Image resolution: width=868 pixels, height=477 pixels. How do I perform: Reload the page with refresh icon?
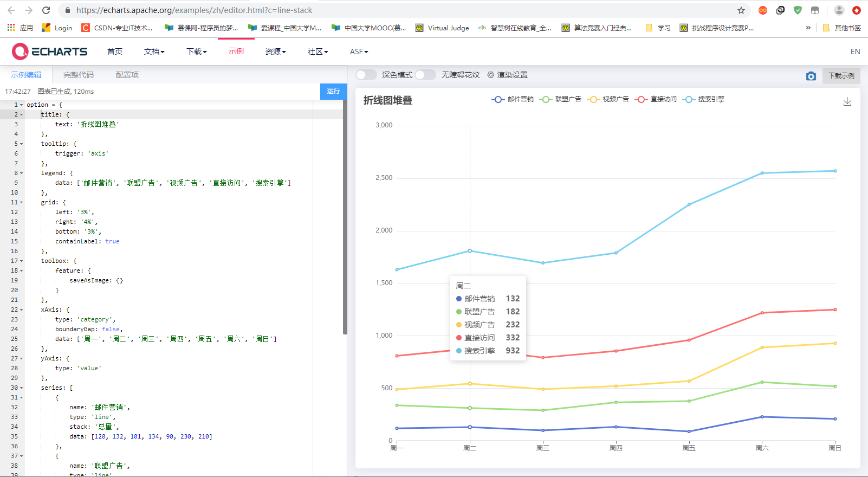tap(46, 10)
